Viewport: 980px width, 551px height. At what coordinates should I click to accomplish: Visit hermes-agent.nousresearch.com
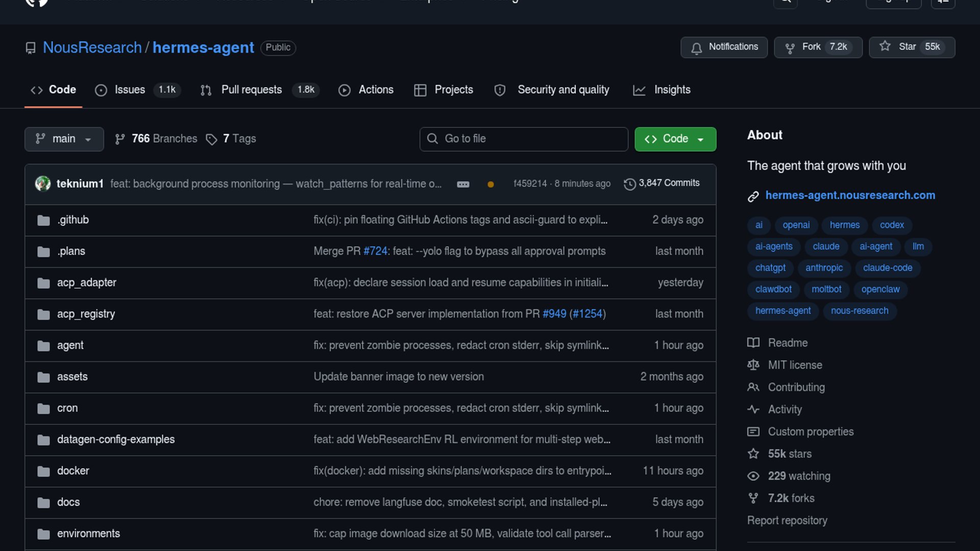point(850,195)
